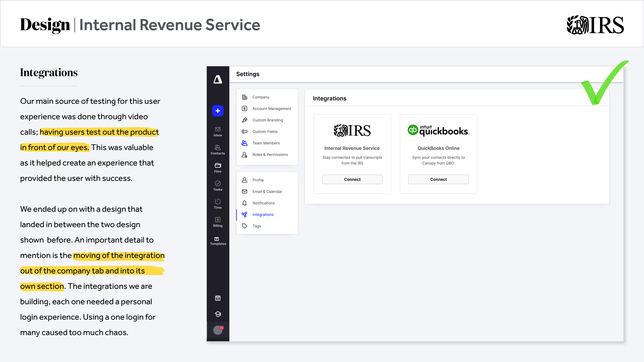Select Custom Fields menu item
The height and width of the screenshot is (362, 644).
pyautogui.click(x=267, y=131)
